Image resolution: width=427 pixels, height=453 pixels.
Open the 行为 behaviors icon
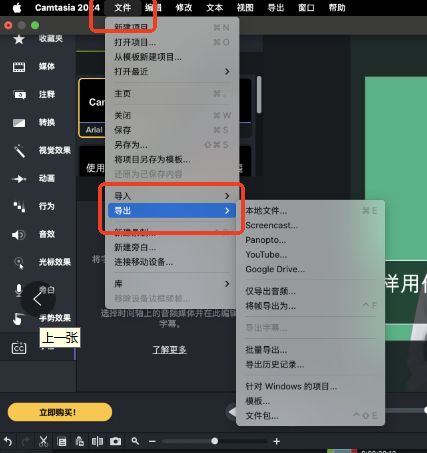coord(19,206)
